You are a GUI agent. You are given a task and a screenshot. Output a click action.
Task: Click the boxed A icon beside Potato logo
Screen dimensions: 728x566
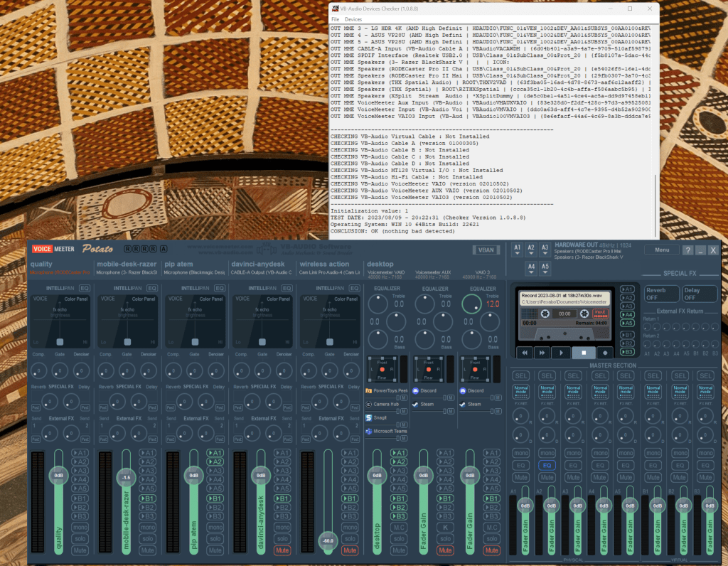pos(164,249)
